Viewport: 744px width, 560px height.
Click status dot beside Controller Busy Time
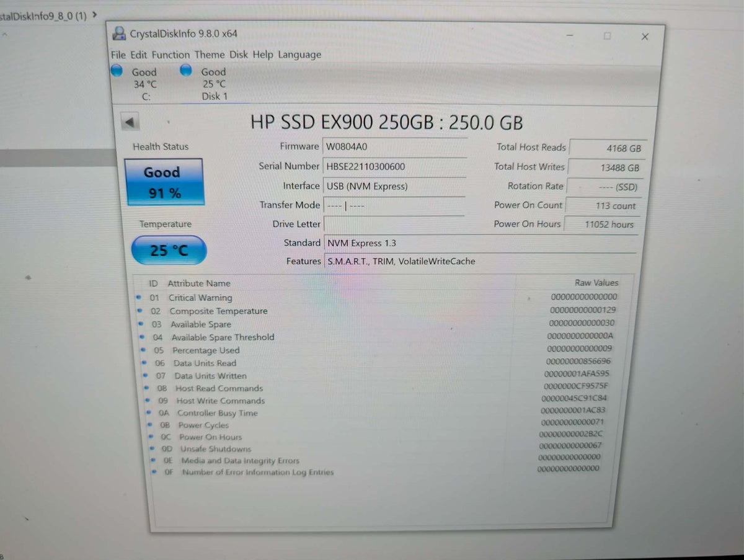coord(149,412)
